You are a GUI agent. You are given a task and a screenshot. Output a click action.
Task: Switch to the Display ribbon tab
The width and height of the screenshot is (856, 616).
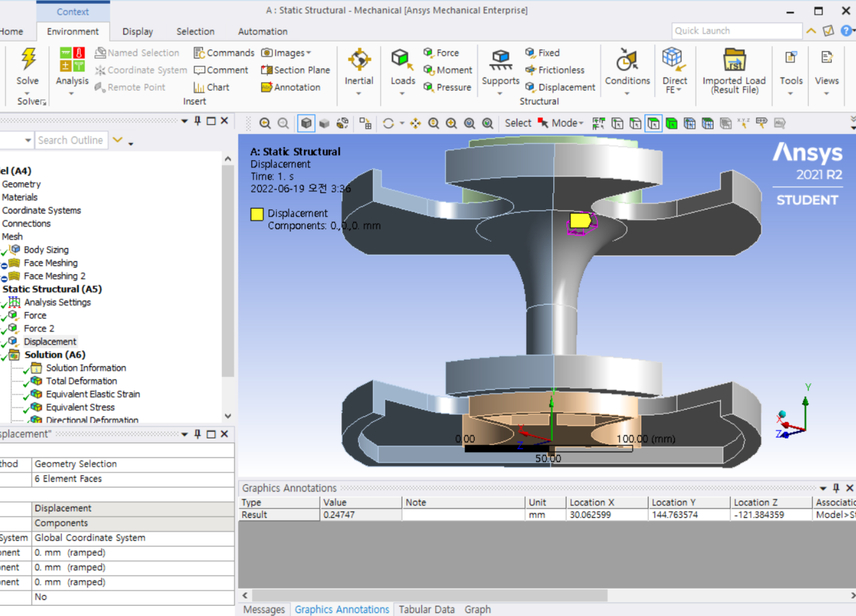point(137,31)
